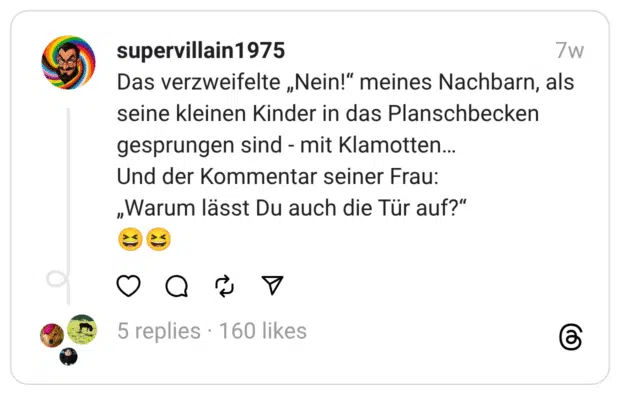Click the first laughing emoji
Image resolution: width=620 pixels, height=395 pixels.
pyautogui.click(x=130, y=239)
